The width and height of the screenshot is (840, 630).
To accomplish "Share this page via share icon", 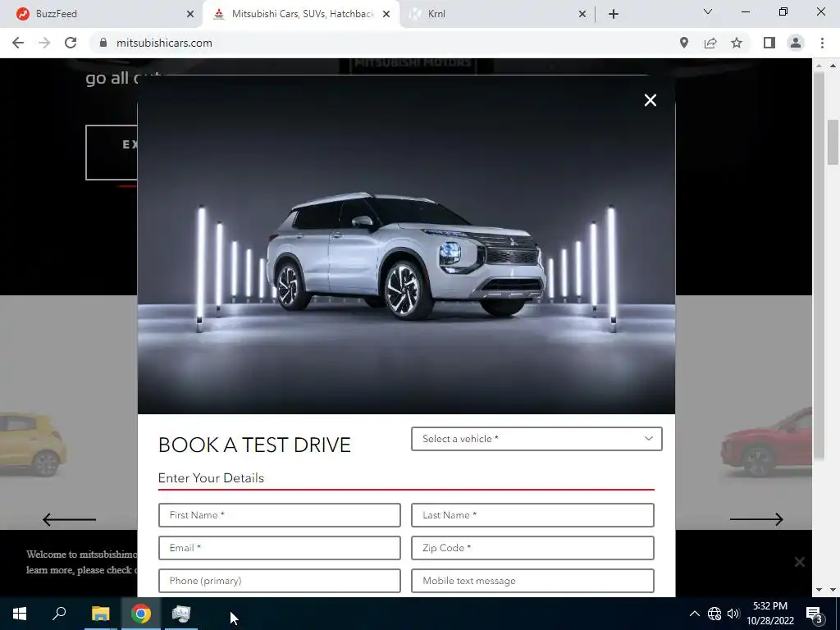I will (x=710, y=43).
